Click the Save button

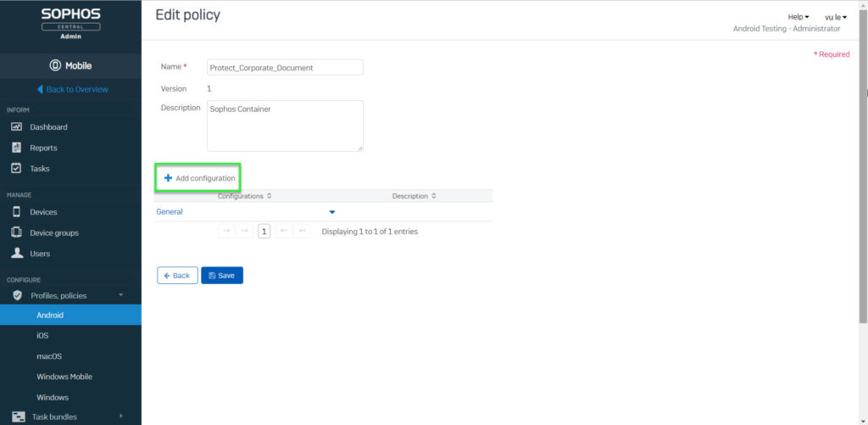click(x=222, y=276)
